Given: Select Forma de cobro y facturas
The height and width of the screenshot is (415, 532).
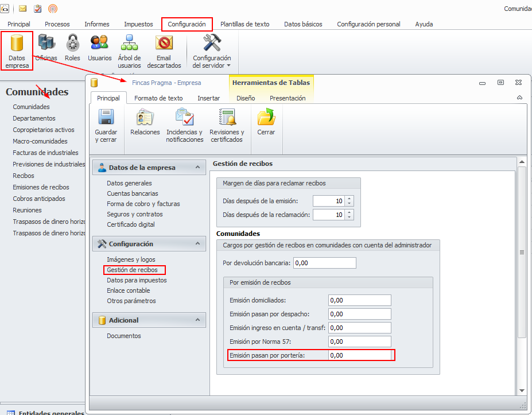Looking at the screenshot, I should click(143, 204).
